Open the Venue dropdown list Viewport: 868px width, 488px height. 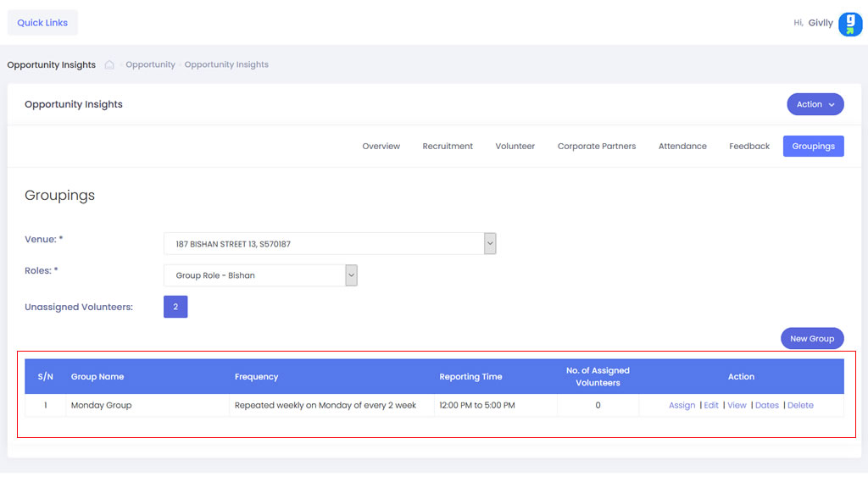[x=330, y=244]
